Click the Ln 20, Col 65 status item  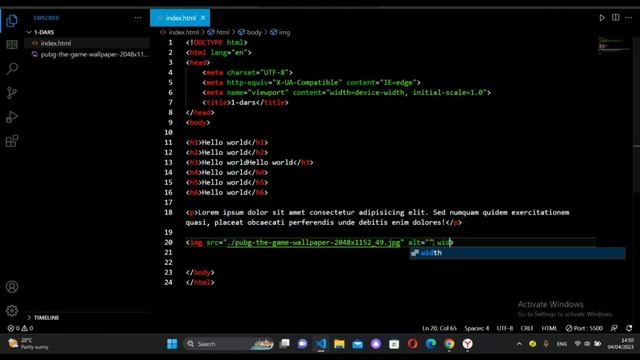pyautogui.click(x=439, y=328)
